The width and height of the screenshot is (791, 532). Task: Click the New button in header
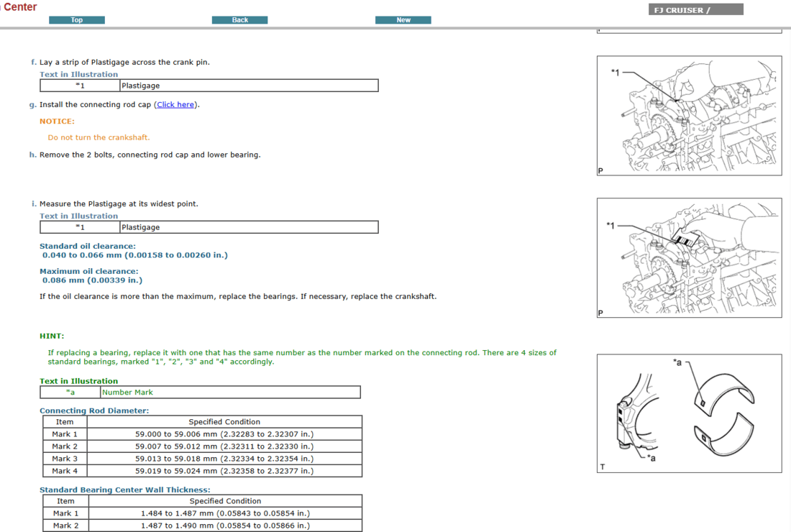point(403,20)
